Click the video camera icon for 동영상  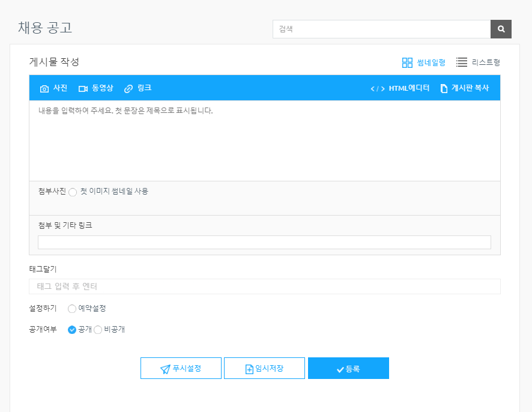click(83, 89)
